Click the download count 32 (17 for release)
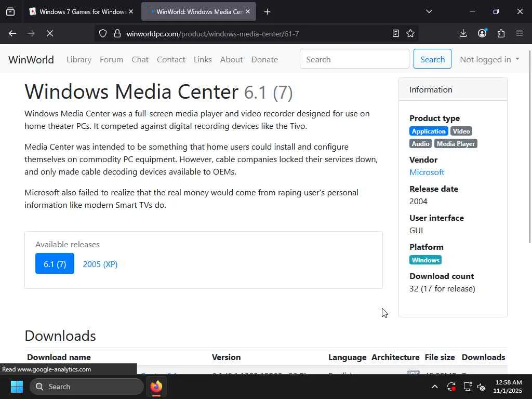The height and width of the screenshot is (399, 532). [442, 289]
